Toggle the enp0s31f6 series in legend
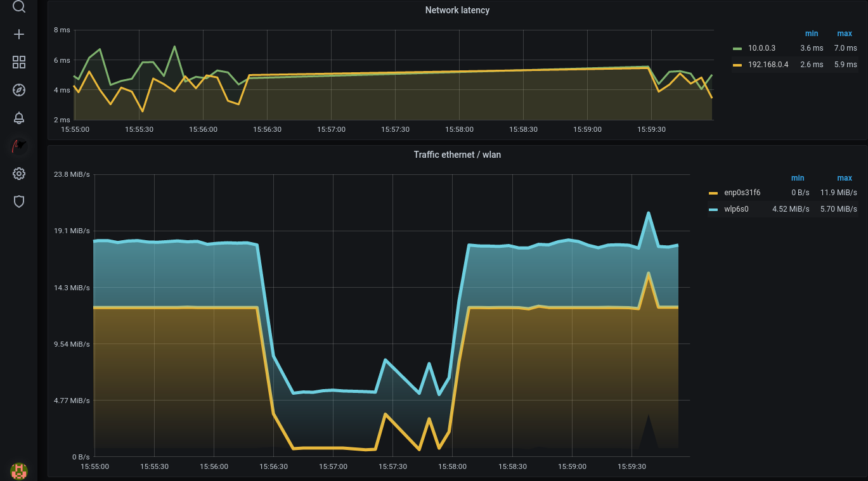The height and width of the screenshot is (481, 868). (x=742, y=193)
